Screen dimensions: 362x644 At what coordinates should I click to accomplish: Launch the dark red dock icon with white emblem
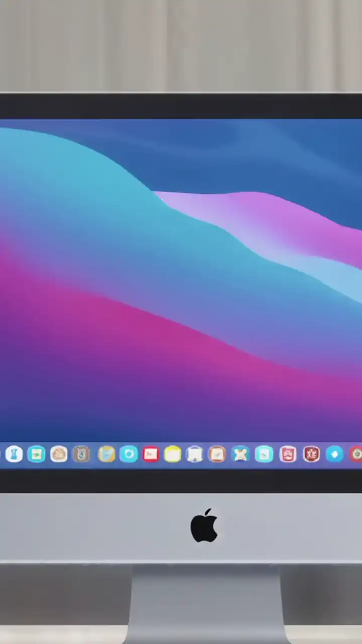[311, 454]
